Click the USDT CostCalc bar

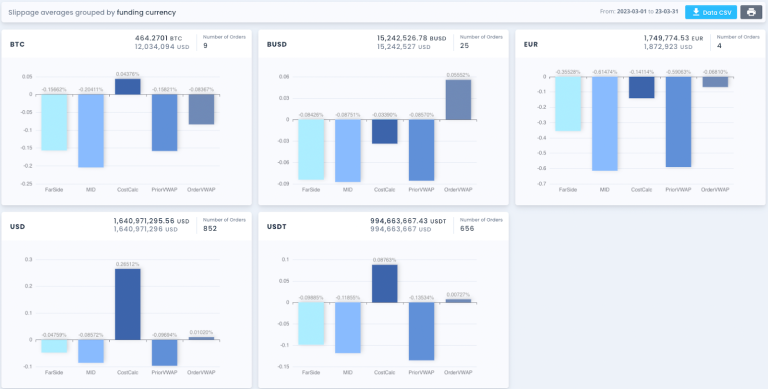coord(384,284)
